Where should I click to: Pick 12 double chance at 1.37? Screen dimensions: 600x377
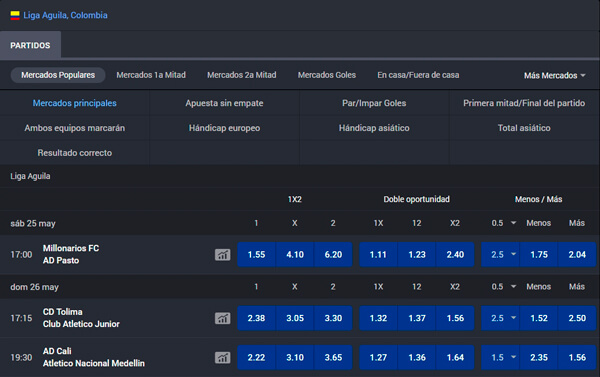(x=417, y=318)
